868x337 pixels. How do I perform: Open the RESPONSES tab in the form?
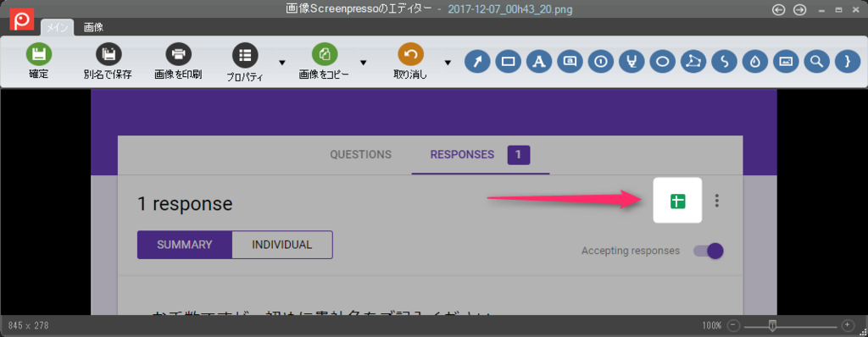pos(462,155)
